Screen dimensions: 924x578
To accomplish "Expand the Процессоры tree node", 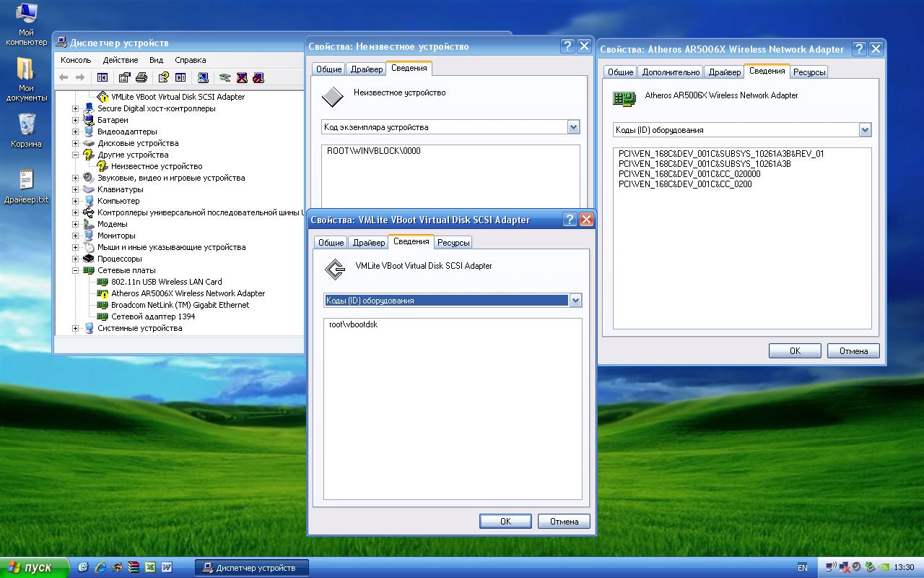I will point(75,259).
